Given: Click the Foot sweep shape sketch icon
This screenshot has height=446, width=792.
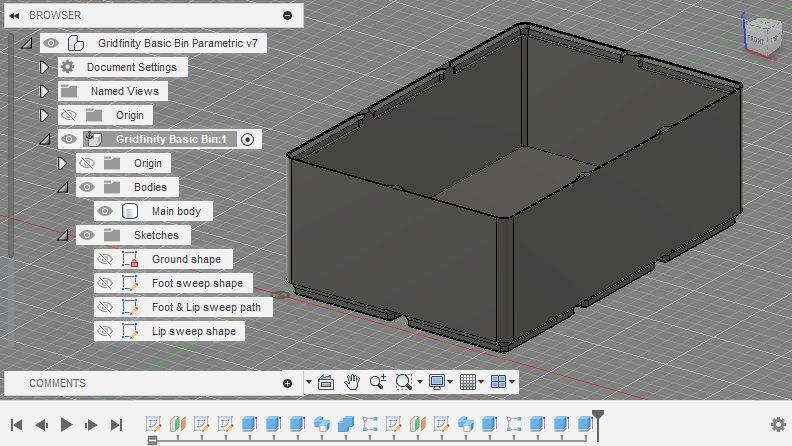Looking at the screenshot, I should pos(130,283).
